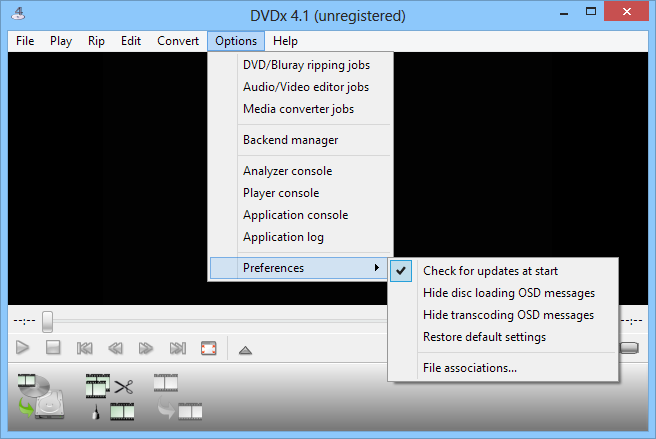
Task: Click the DVDx application icon in title bar
Action: [x=18, y=14]
